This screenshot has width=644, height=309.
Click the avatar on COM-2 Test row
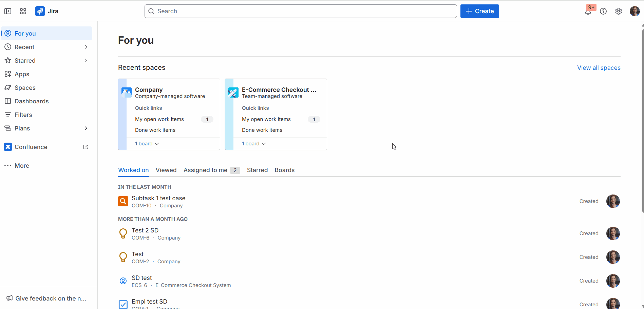click(x=613, y=257)
